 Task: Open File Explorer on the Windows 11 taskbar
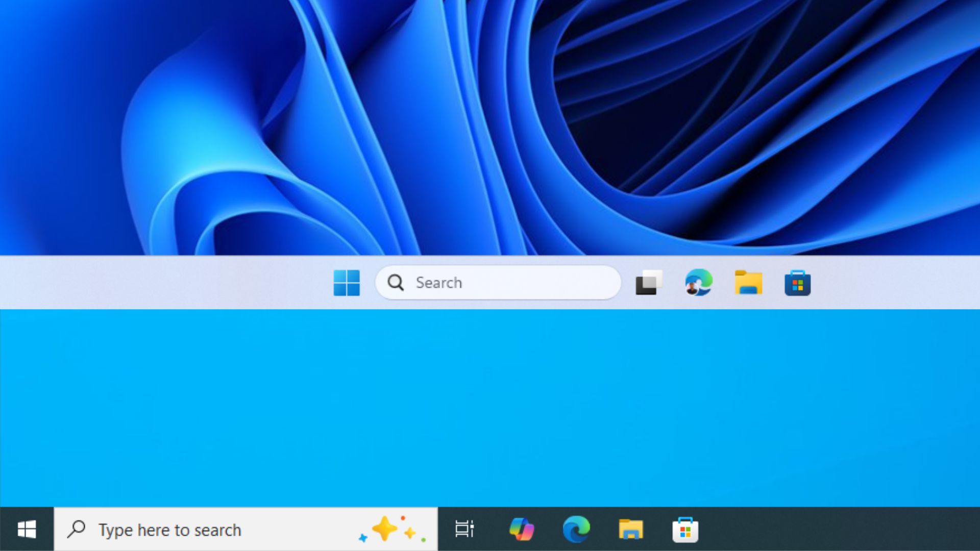pyautogui.click(x=748, y=283)
